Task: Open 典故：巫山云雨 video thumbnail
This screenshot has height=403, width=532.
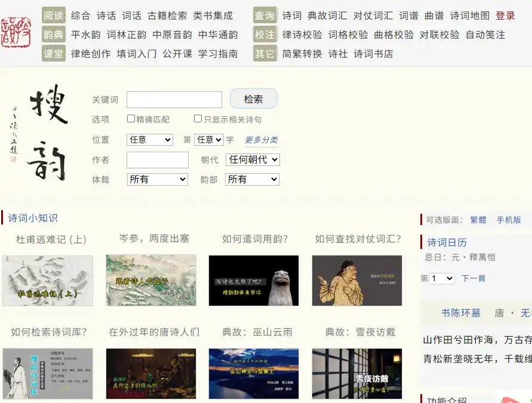Action: [254, 374]
